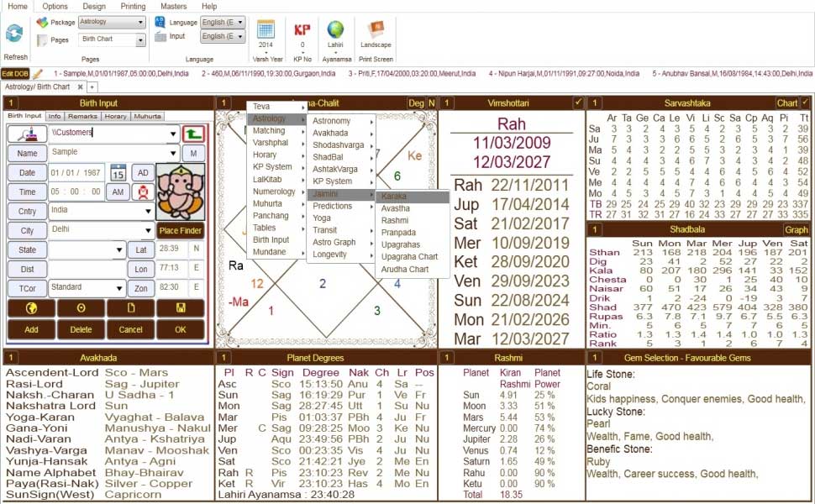
Task: Open the Masters ribbon tab
Action: [174, 6]
